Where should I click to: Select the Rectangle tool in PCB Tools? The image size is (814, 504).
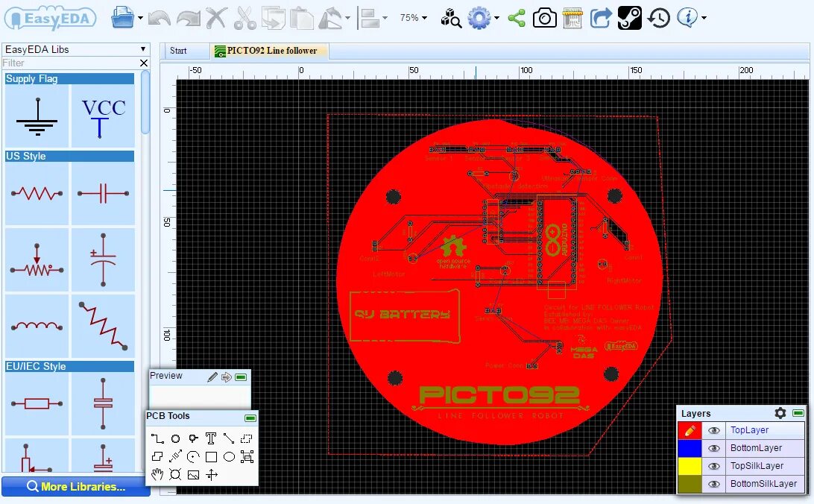(x=211, y=457)
